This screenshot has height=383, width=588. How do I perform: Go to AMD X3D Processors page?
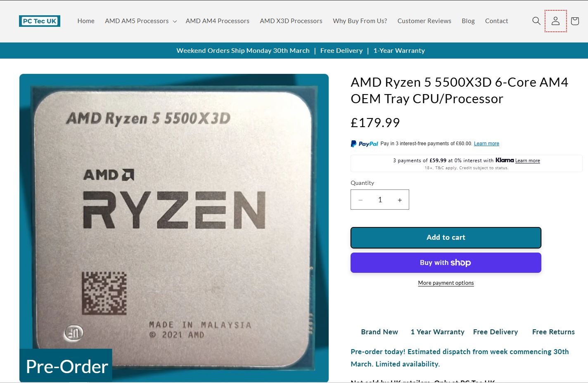click(x=291, y=21)
